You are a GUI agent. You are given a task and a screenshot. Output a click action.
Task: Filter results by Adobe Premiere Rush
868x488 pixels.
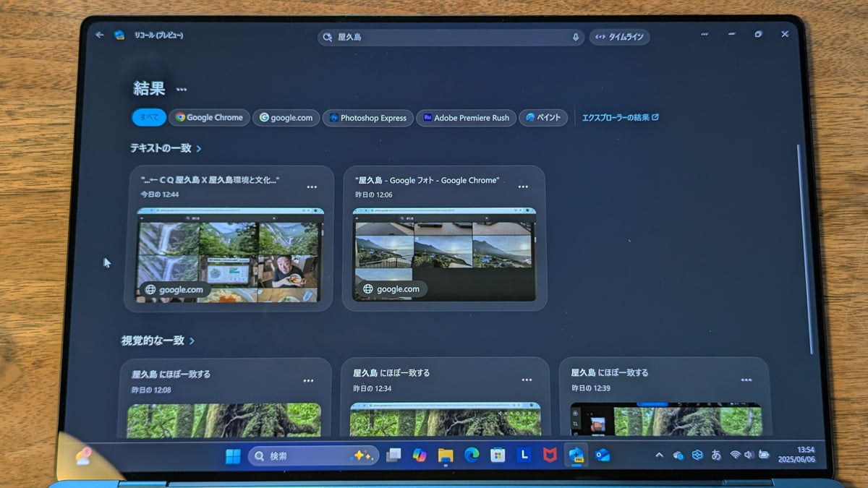tap(466, 118)
